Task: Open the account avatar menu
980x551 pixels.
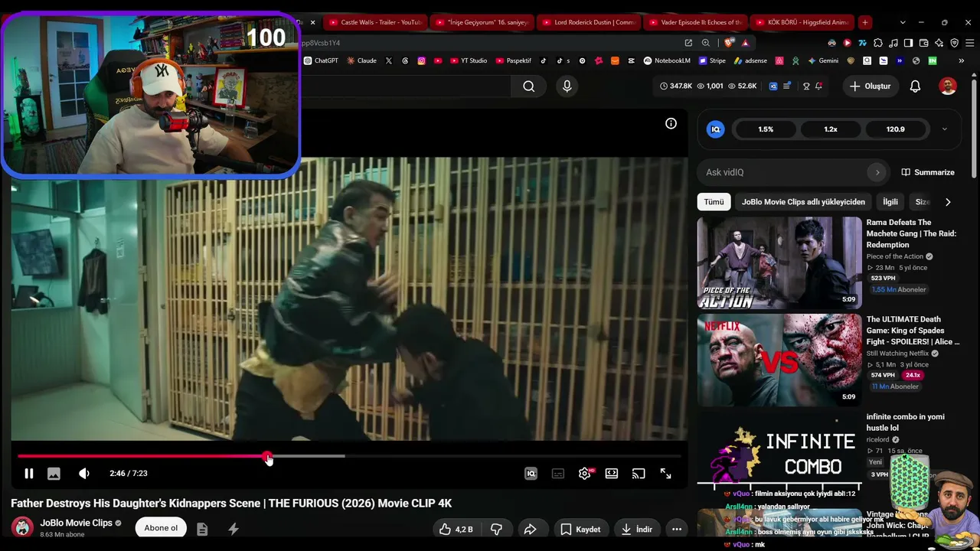Action: [948, 86]
